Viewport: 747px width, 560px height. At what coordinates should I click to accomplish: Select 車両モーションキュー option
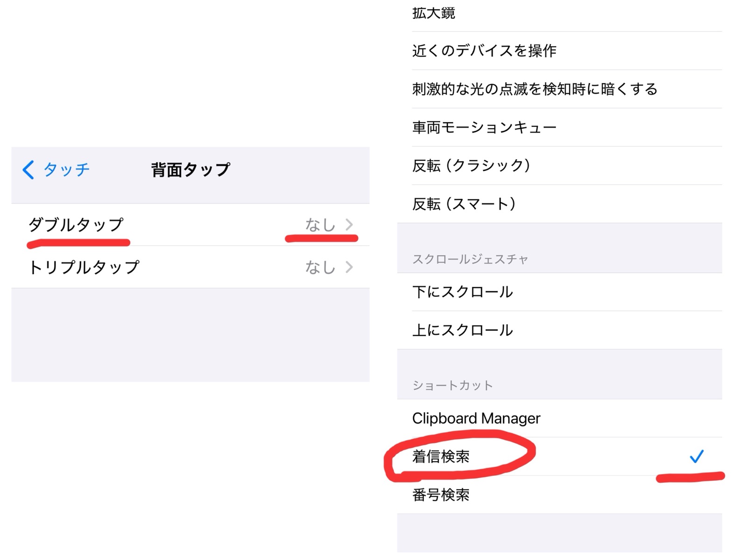point(484,127)
